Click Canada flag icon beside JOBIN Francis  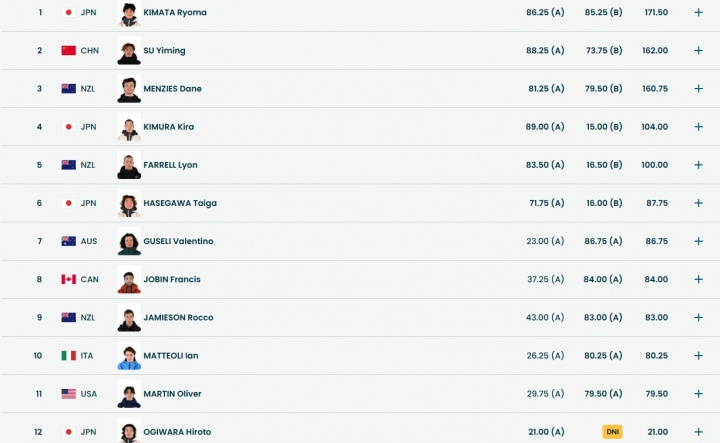pyautogui.click(x=68, y=279)
